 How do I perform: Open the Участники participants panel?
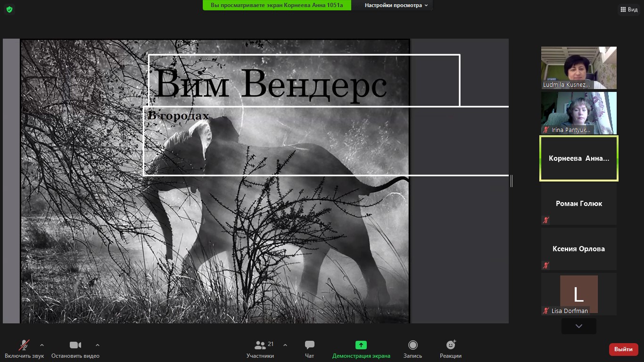coord(260,349)
